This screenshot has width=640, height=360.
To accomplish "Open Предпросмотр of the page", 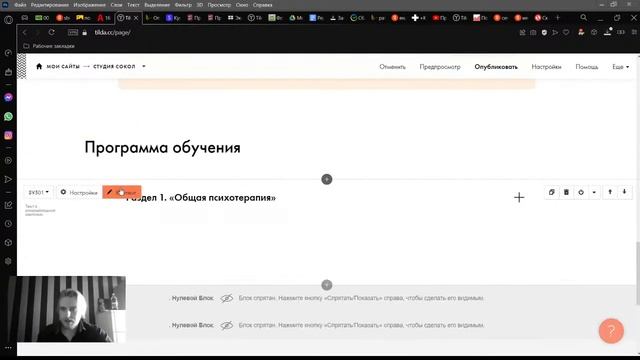I will (x=440, y=67).
